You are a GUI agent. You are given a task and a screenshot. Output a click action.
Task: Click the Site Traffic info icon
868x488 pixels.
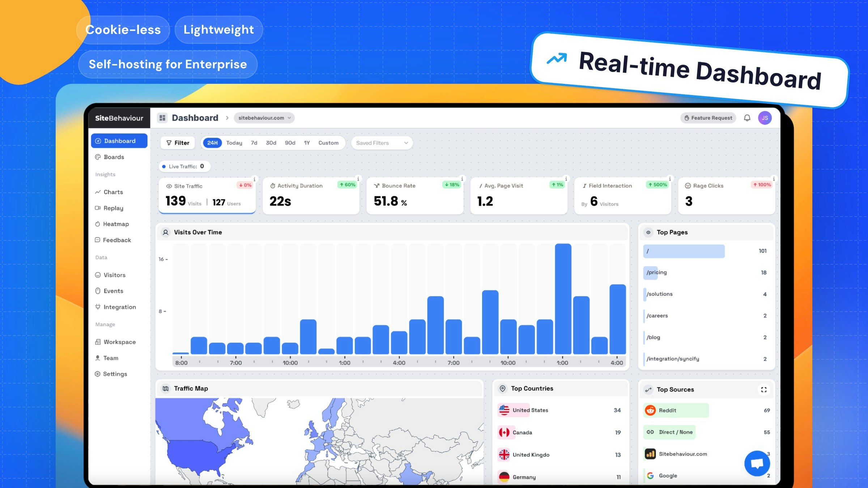tap(255, 179)
